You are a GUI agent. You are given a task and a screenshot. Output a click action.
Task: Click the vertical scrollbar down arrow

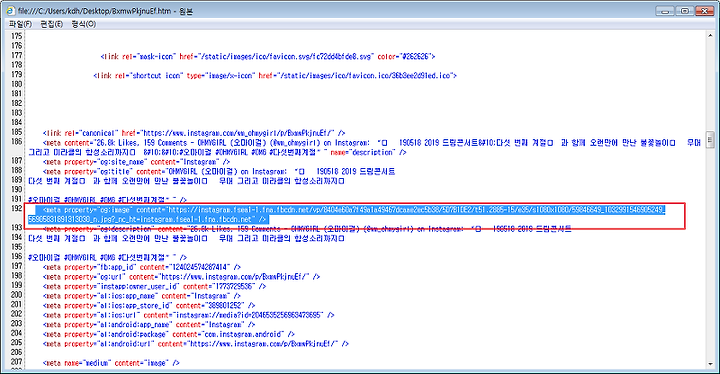[710, 364]
